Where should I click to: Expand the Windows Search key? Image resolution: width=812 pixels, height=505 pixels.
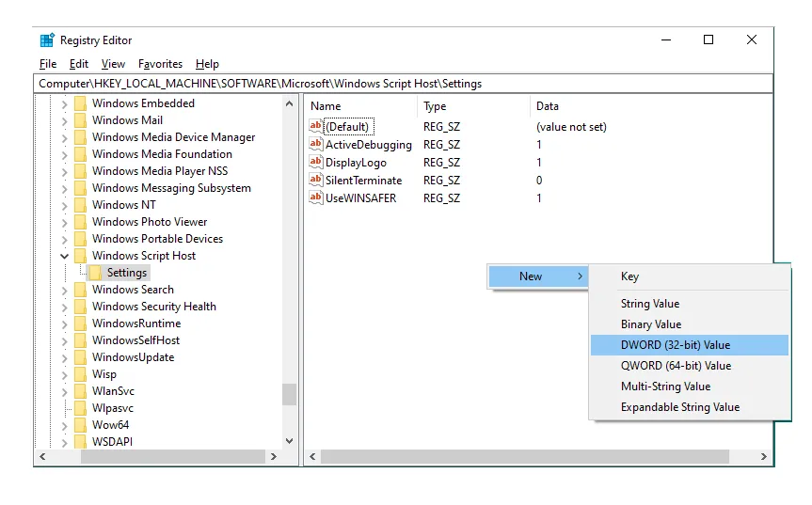point(64,291)
